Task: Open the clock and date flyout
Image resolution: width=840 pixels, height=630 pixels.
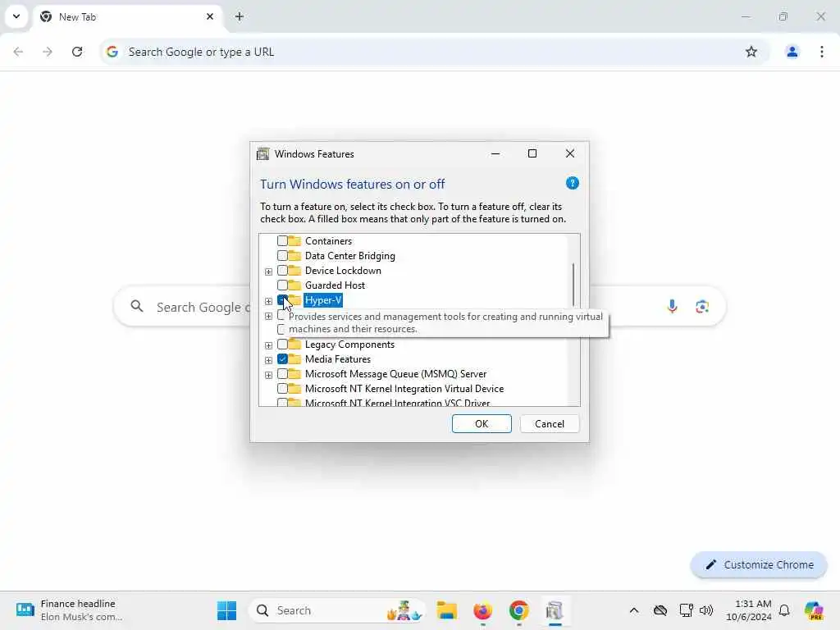Action: (748, 610)
